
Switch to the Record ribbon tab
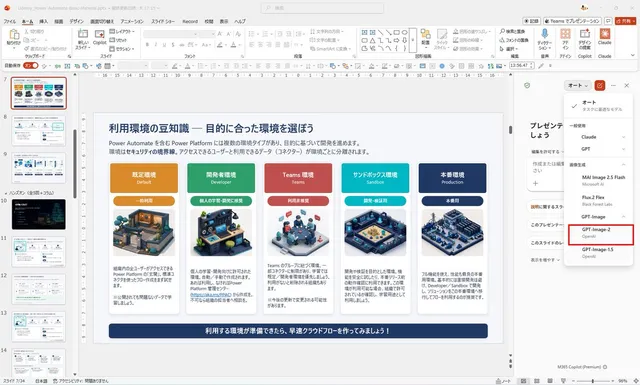point(190,21)
